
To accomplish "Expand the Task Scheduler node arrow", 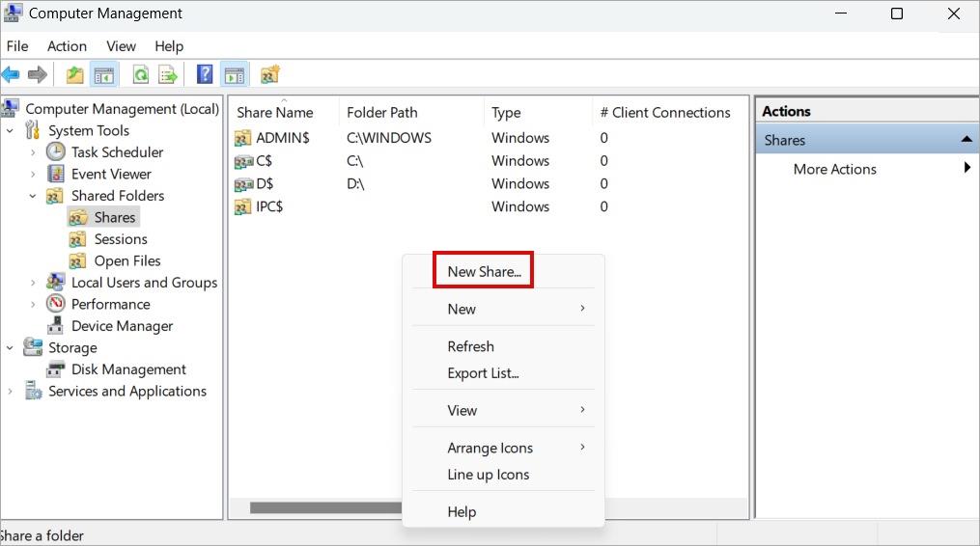I will (33, 152).
